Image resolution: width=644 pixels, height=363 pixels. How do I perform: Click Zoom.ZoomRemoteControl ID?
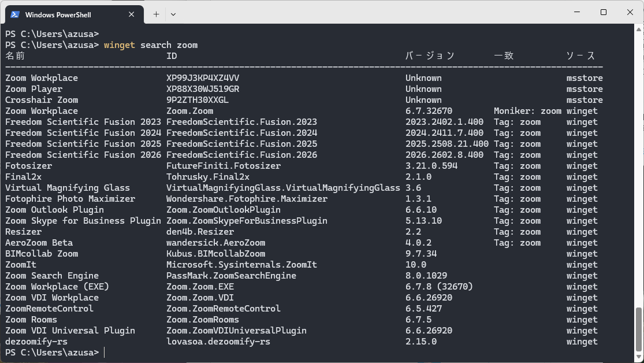point(224,309)
